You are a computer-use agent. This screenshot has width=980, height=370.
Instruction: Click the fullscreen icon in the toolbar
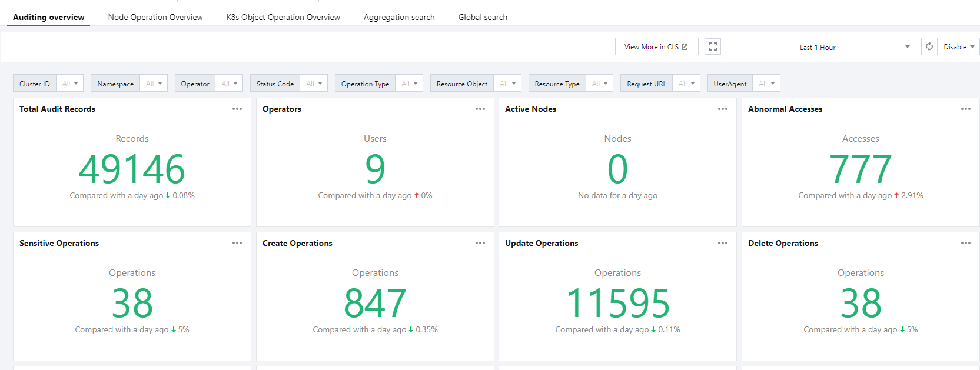click(713, 47)
